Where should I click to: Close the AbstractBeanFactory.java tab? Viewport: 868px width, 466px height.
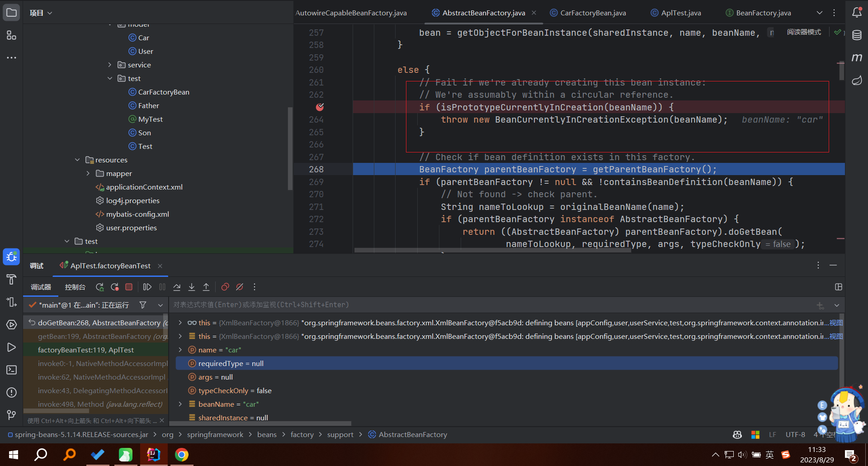534,13
